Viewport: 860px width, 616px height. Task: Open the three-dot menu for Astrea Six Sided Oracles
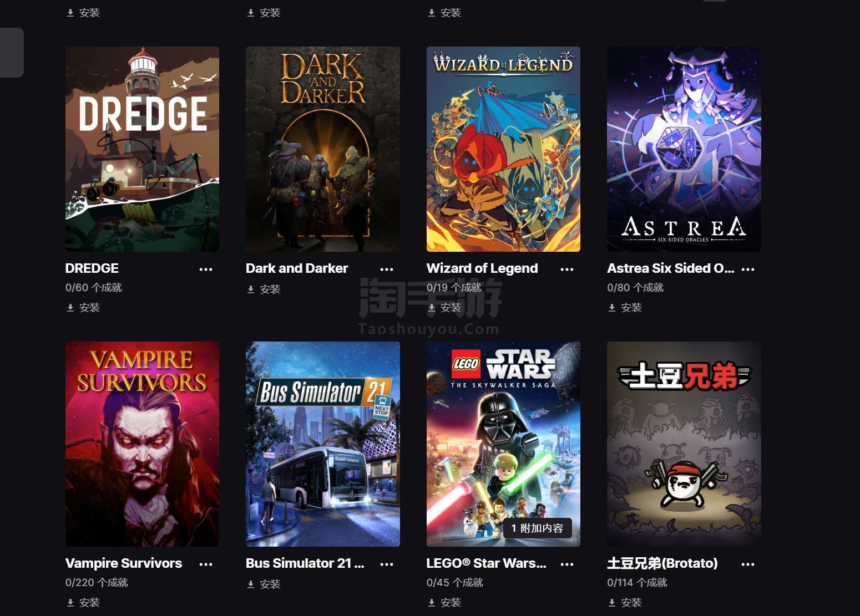(748, 269)
